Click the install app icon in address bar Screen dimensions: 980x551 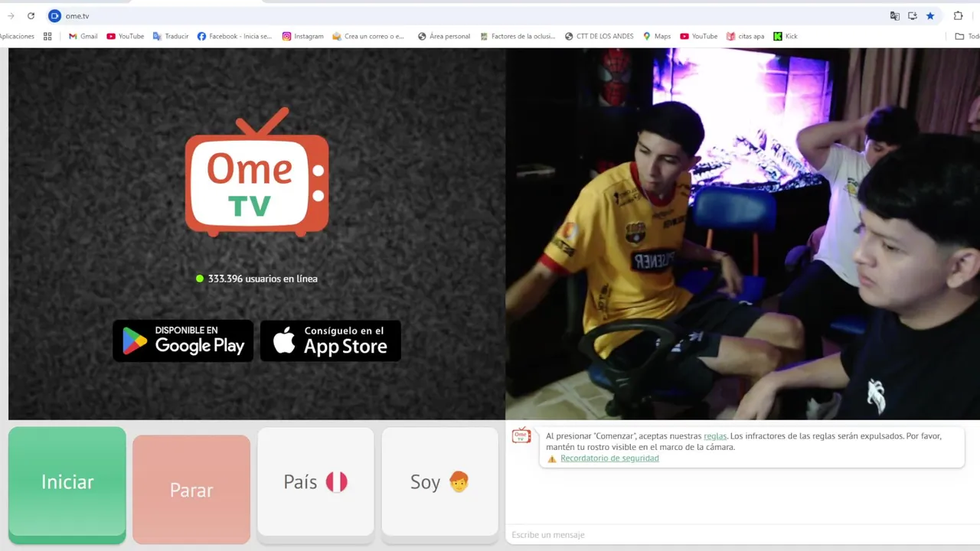(x=913, y=15)
